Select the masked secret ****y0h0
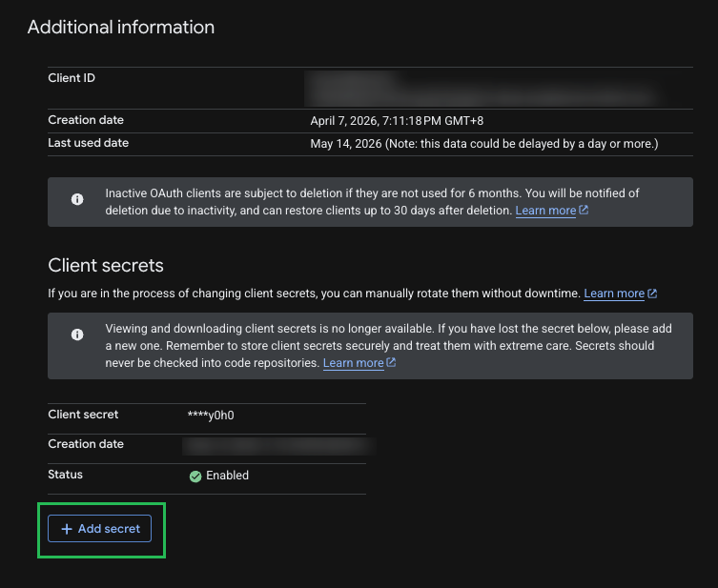The width and height of the screenshot is (718, 588). coord(211,416)
